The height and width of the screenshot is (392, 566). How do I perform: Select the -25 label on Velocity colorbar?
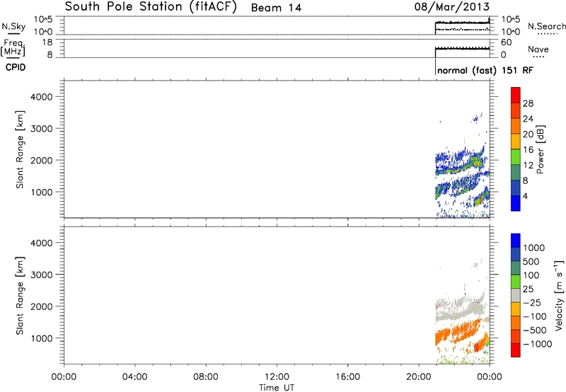pyautogui.click(x=533, y=302)
